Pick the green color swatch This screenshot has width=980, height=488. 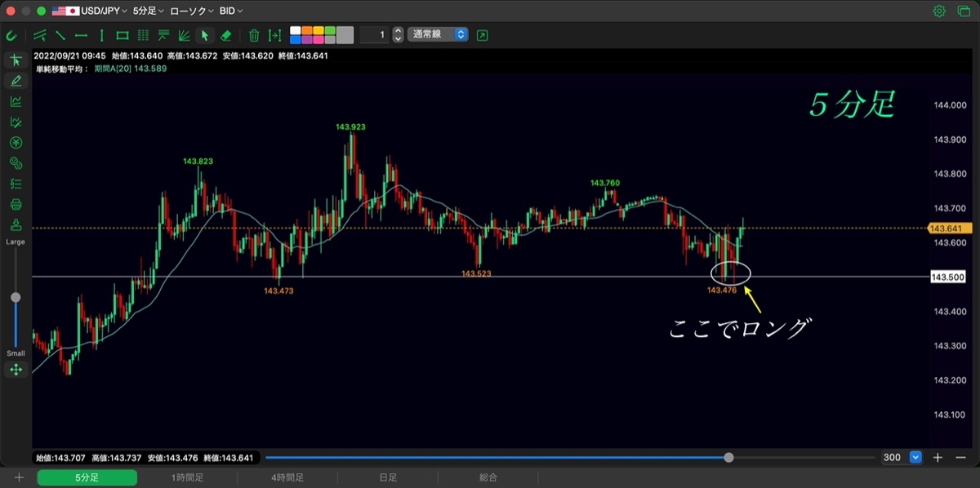click(x=330, y=30)
